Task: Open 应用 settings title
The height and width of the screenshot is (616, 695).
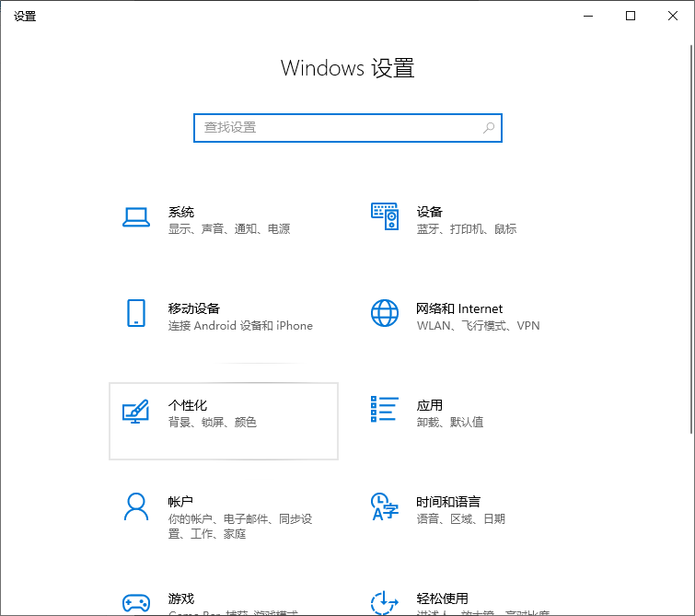Action: tap(429, 405)
